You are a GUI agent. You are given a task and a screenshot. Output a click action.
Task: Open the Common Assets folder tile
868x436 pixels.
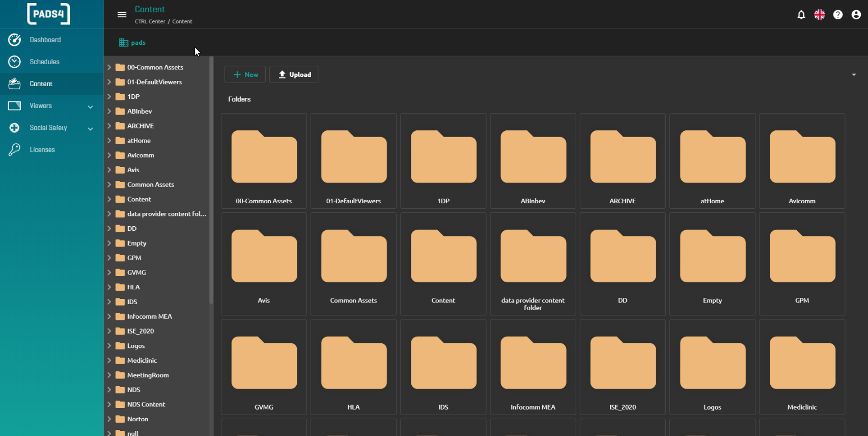pyautogui.click(x=354, y=264)
